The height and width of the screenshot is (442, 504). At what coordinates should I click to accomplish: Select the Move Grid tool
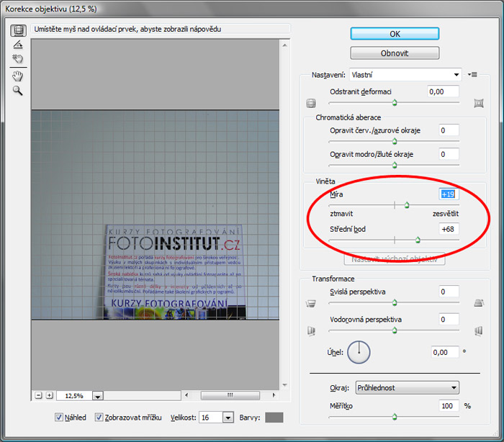pyautogui.click(x=18, y=59)
